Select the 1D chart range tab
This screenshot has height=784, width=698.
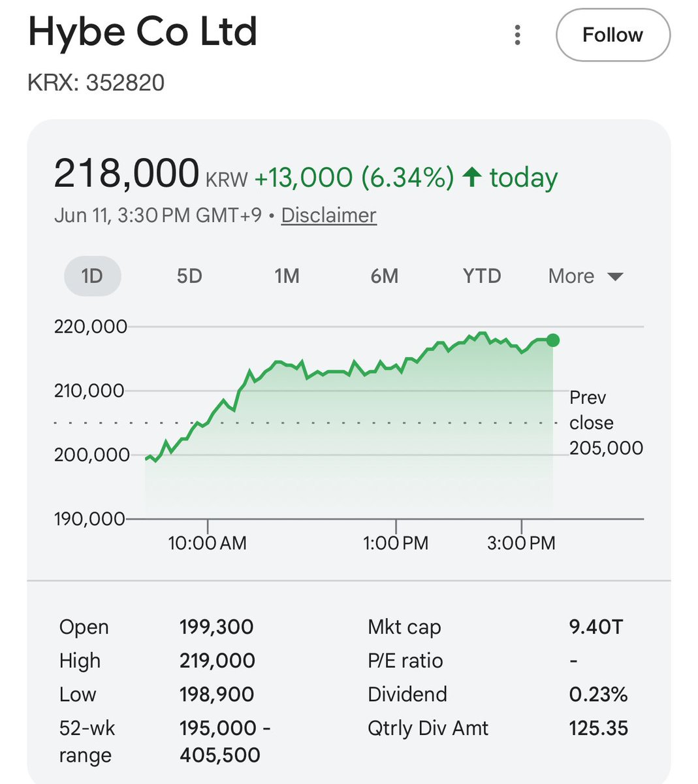coord(92,276)
